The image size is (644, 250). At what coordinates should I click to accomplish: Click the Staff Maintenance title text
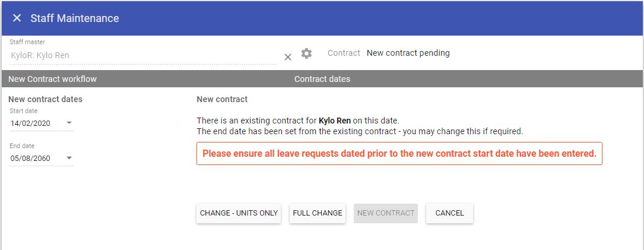point(75,18)
